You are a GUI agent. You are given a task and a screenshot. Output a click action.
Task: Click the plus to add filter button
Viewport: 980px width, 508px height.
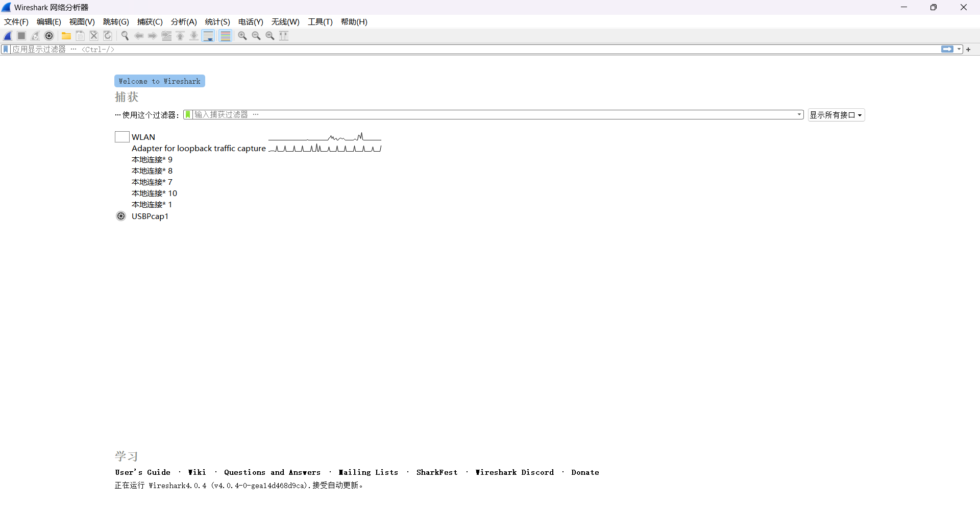pyautogui.click(x=968, y=50)
